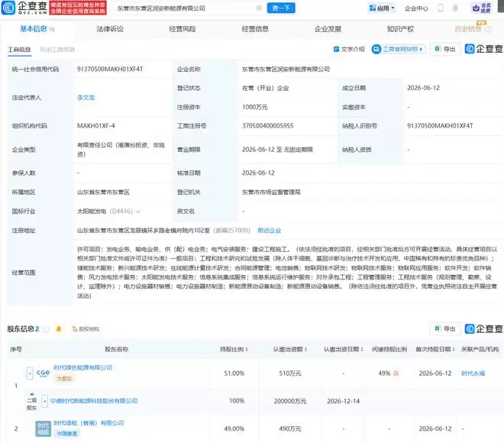Screen dimensions: 504x443
Task: Click the 组织机构代码 value MAKH01XF-4
Action: (x=95, y=126)
